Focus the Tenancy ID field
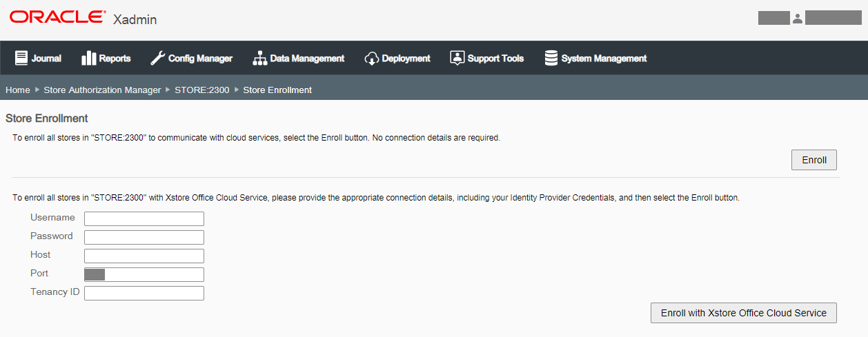This screenshot has height=337, width=868. tap(144, 294)
